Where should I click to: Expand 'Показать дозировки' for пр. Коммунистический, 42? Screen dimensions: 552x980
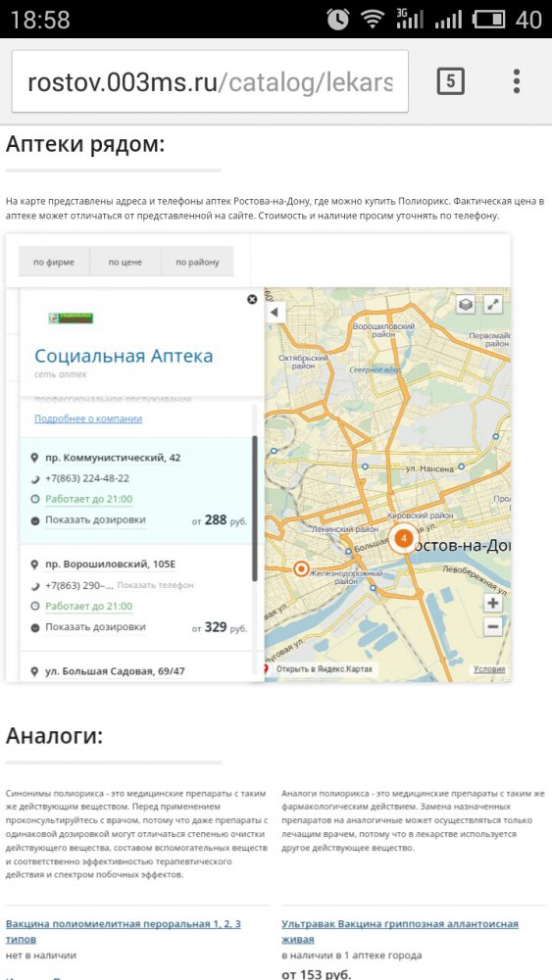point(96,520)
